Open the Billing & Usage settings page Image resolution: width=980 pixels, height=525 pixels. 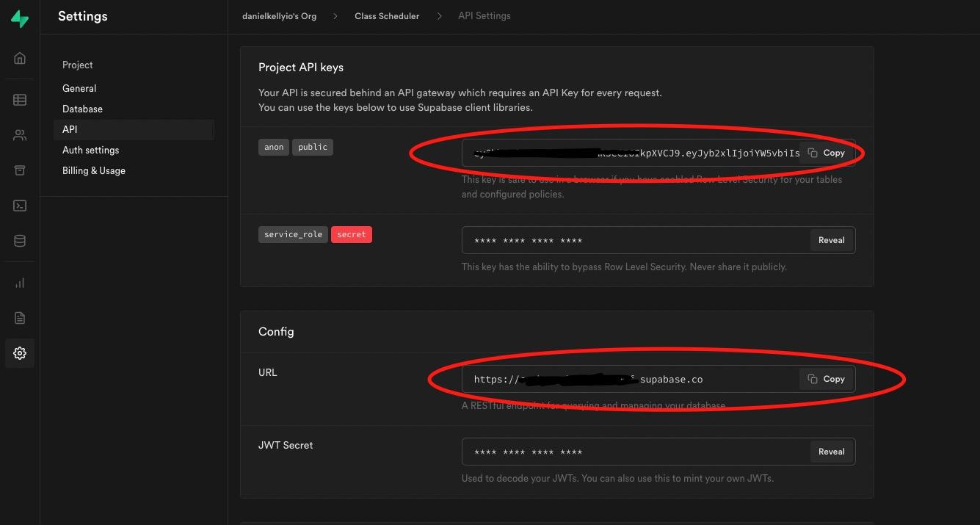pyautogui.click(x=93, y=170)
